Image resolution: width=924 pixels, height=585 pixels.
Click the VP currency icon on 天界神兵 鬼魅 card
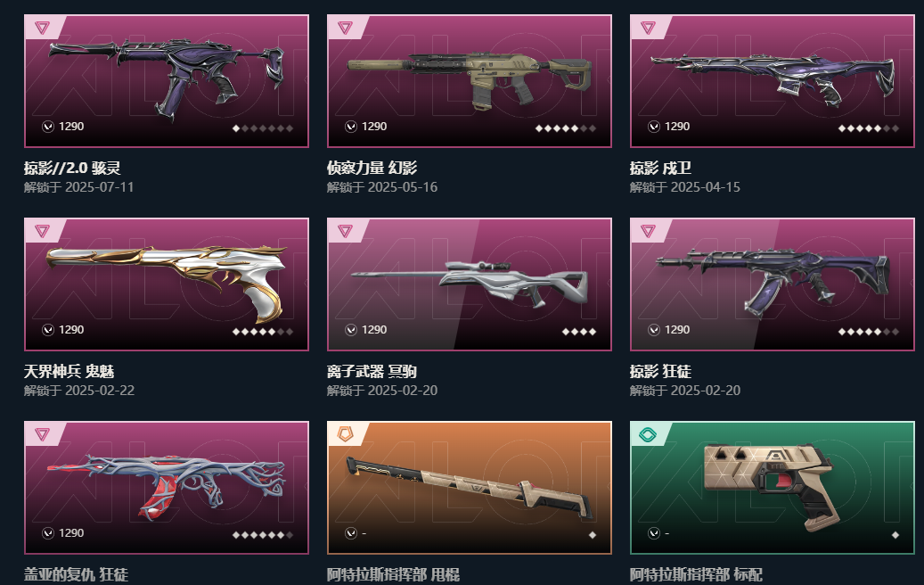tap(48, 330)
